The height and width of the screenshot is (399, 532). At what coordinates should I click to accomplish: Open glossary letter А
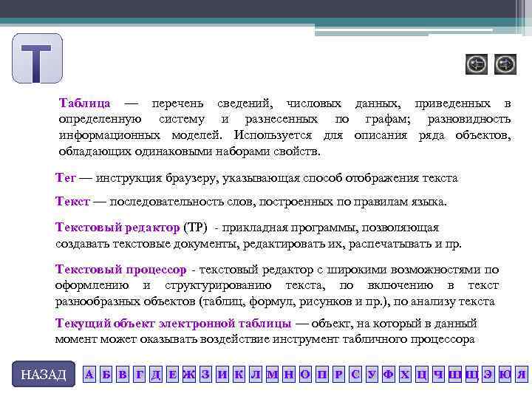coord(89,374)
